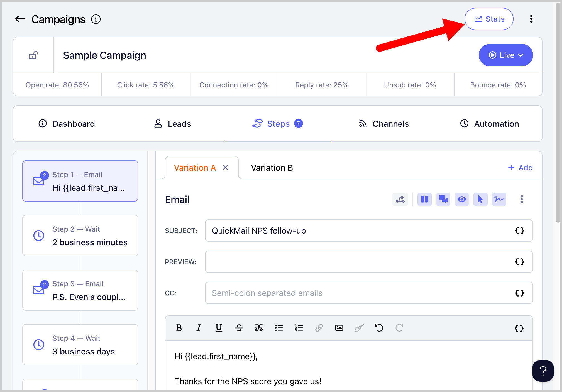Click the clear formatting brush icon
The image size is (562, 392).
tap(359, 328)
